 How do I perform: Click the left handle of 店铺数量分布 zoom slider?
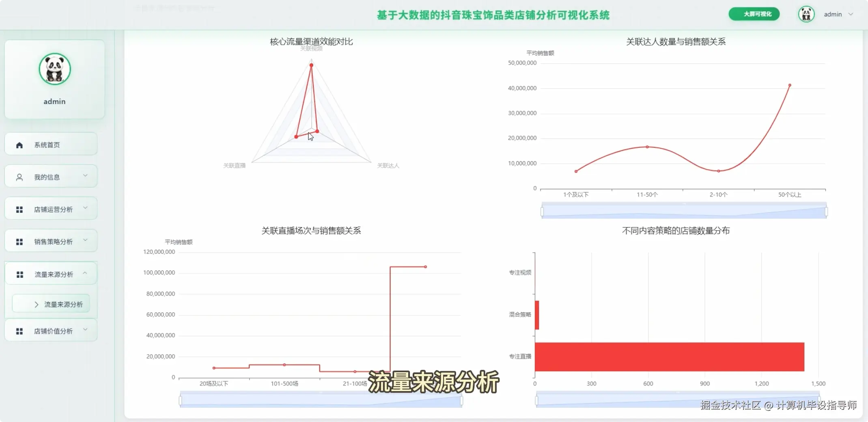coord(536,400)
